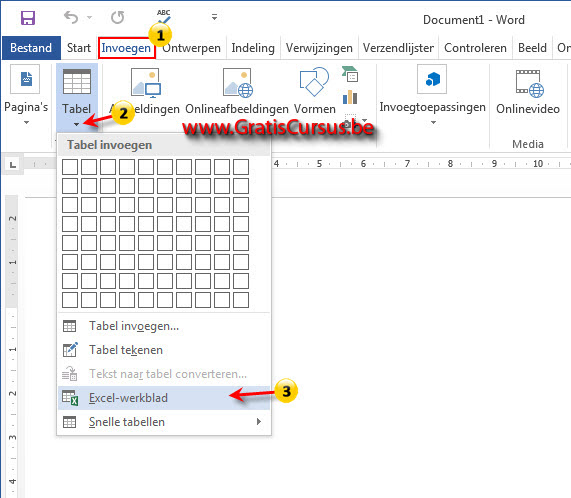571x498 pixels.
Task: Expand the Tabel dropdown arrow
Action: click(x=76, y=124)
